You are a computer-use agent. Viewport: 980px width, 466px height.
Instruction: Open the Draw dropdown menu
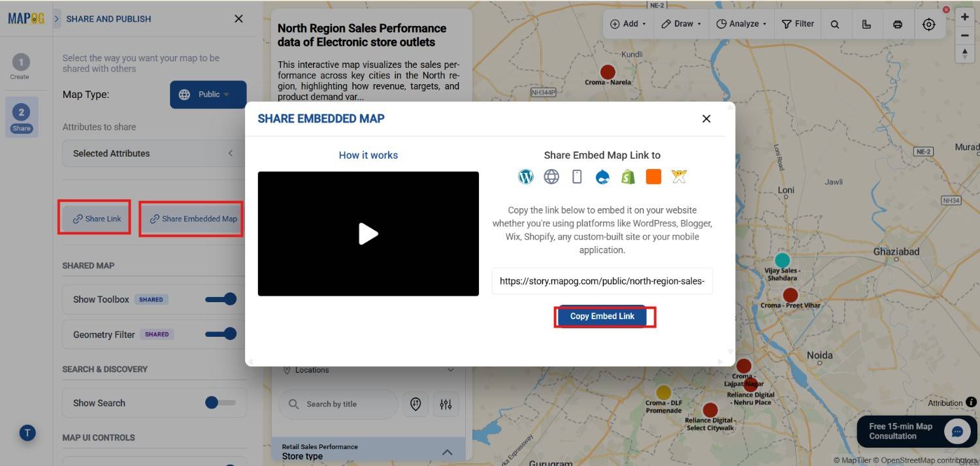coord(681,23)
